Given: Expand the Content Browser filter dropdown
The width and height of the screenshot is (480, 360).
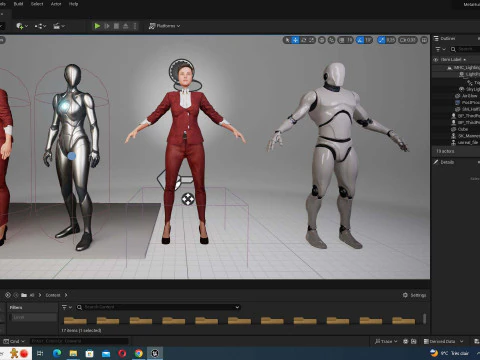Looking at the screenshot, I should pos(67,307).
